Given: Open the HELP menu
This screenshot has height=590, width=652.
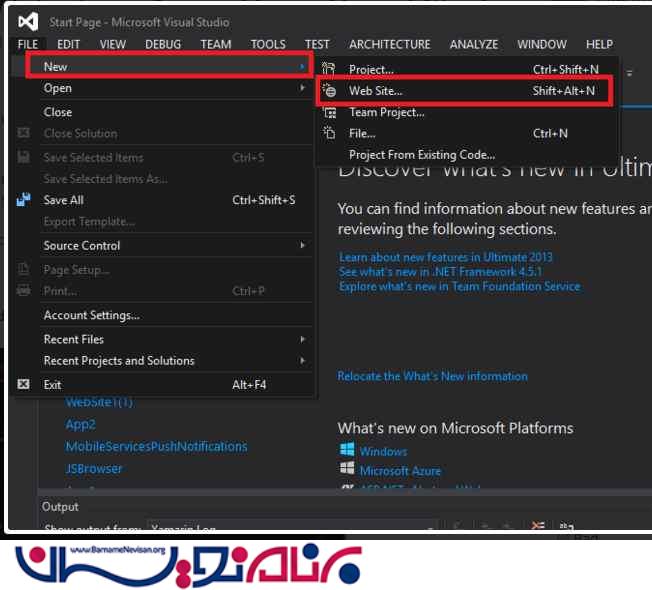Looking at the screenshot, I should click(x=599, y=44).
